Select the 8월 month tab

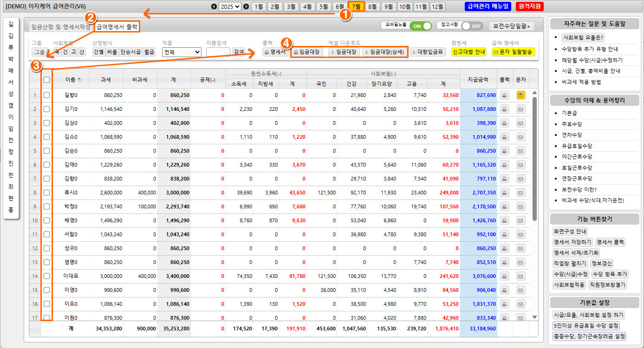tap(372, 6)
